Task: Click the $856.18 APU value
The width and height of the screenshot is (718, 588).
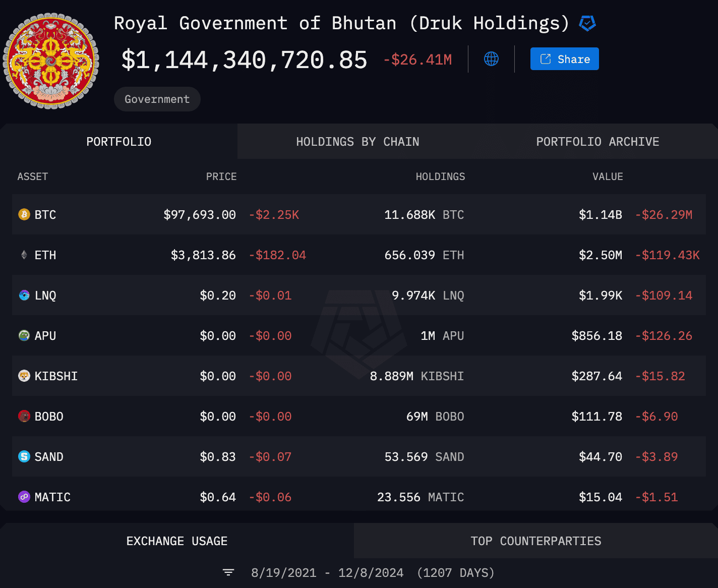Action: point(597,336)
